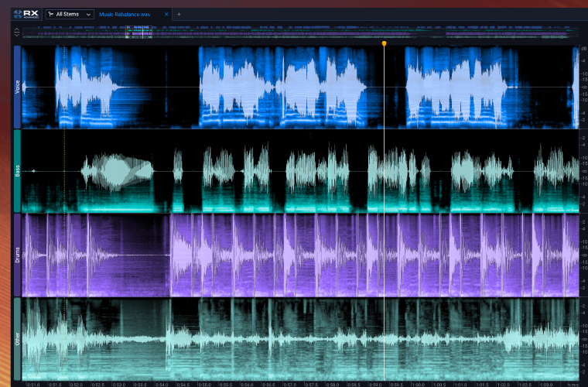Viewport: 588px width, 387px height.
Task: Click the highlighted selection in the overview waveform
Action: click(139, 33)
